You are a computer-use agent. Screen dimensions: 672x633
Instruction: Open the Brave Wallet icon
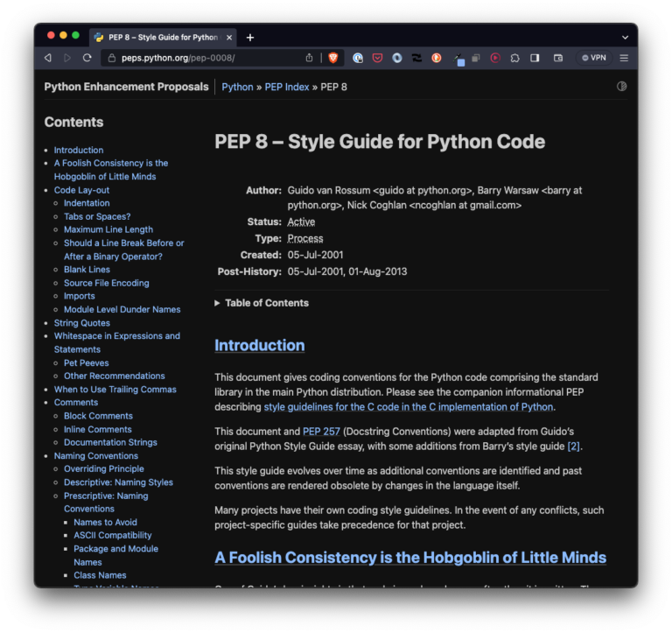[558, 58]
